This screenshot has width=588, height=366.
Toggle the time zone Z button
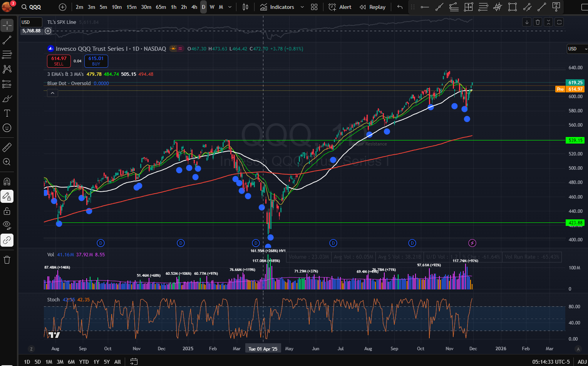[x=31, y=349]
